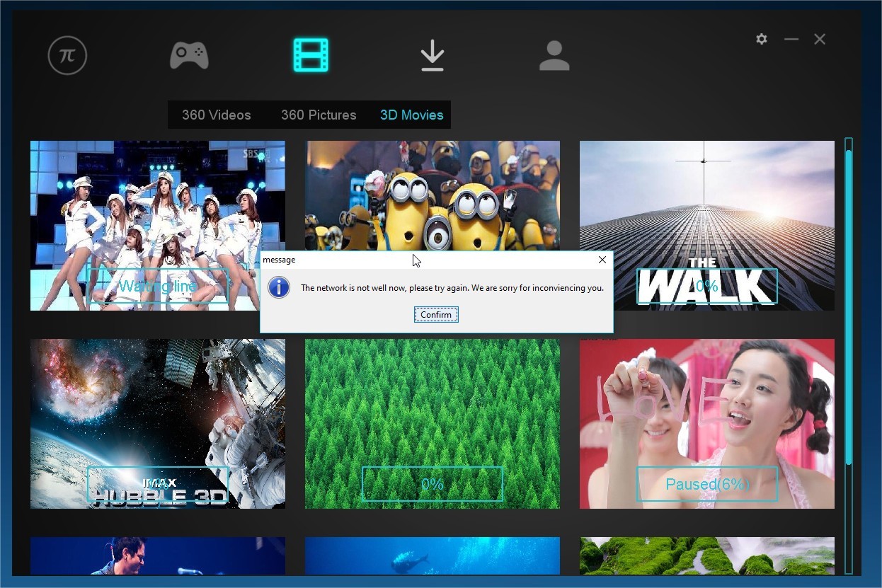Click The Walk 0% download progress
Image resolution: width=882 pixels, height=588 pixels.
click(x=707, y=286)
